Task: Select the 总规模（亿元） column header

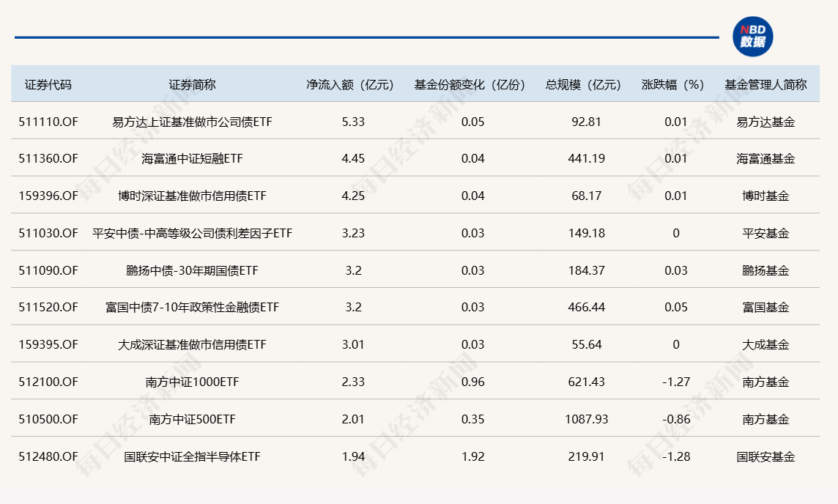Action: (x=583, y=84)
